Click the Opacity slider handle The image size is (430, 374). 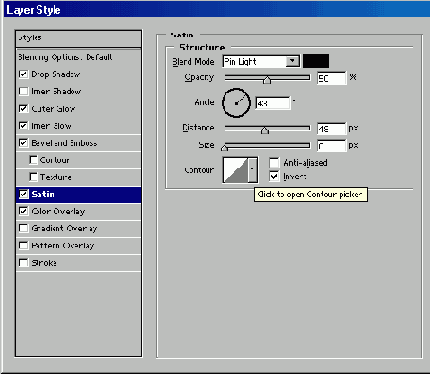pos(267,80)
